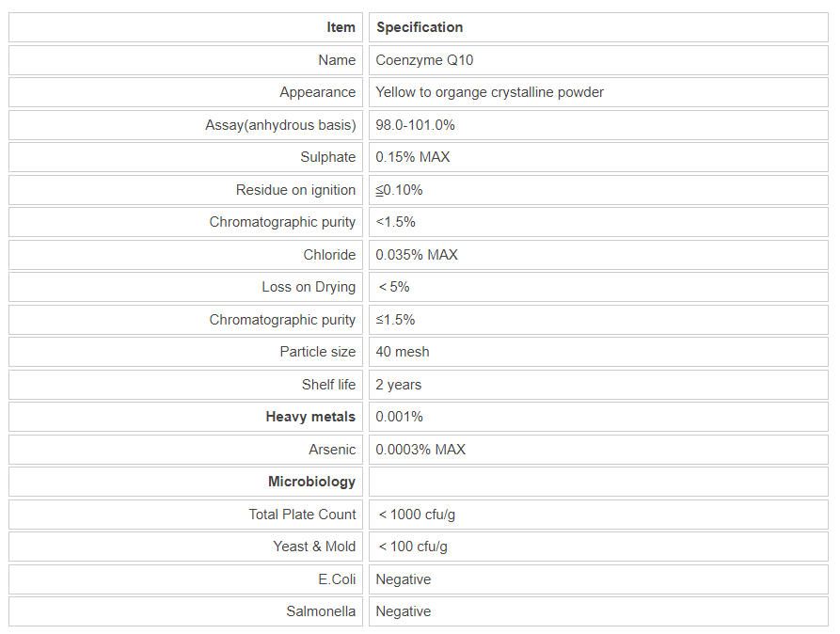Click Yellow to orange crystalline powder text
The image size is (840, 634).
489,92
